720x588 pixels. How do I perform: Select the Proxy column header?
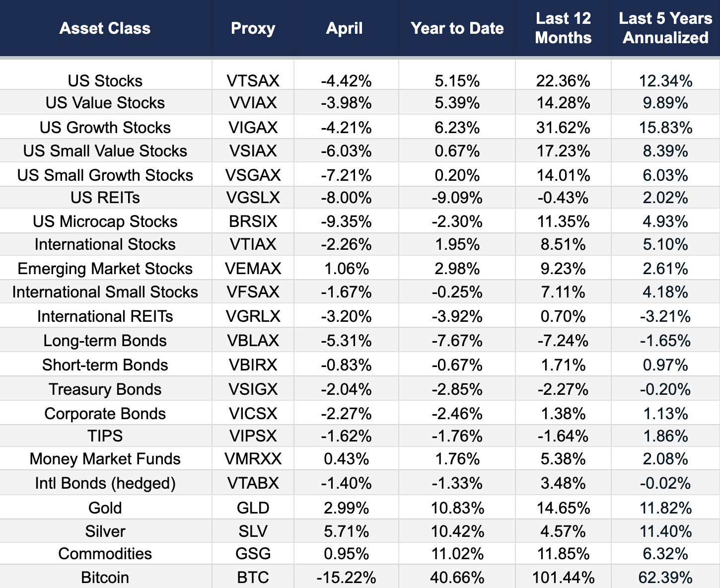click(x=253, y=28)
